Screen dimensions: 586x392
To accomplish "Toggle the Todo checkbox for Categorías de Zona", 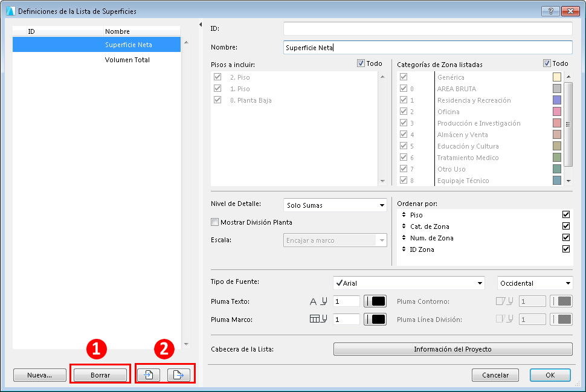I will (x=547, y=63).
